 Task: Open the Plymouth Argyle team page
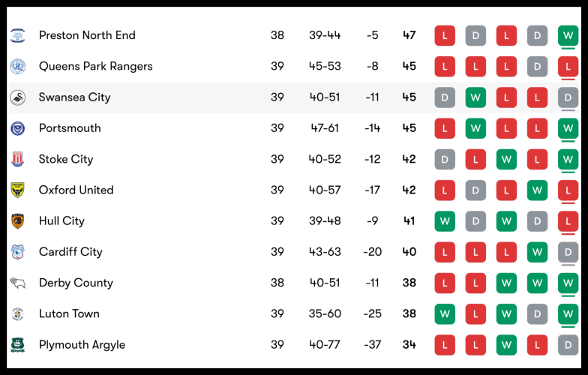pos(82,345)
